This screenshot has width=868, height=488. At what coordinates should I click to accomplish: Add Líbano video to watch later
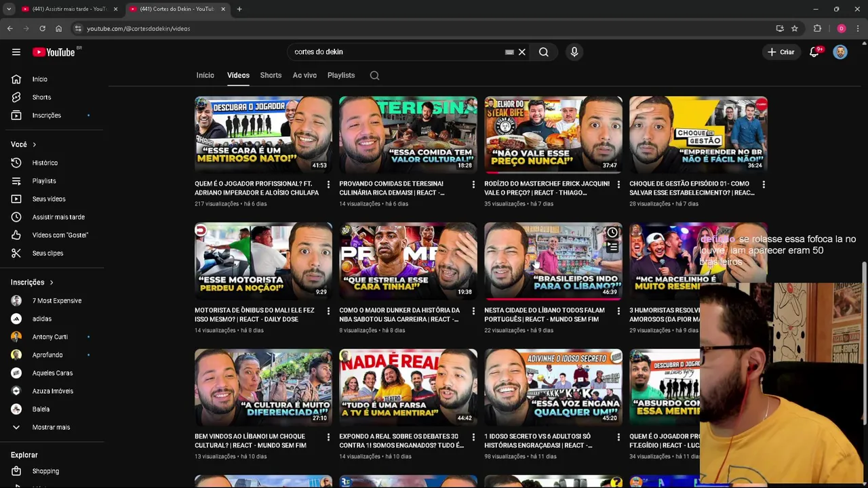click(612, 232)
